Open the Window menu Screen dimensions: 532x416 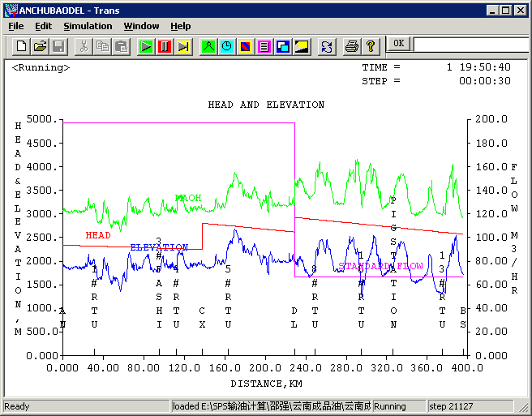[x=141, y=26]
